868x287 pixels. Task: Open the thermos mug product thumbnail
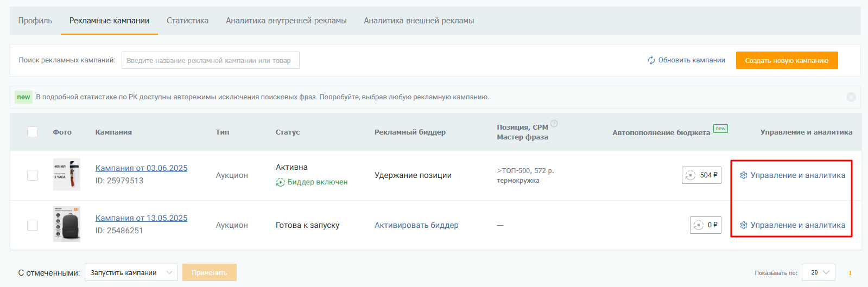click(66, 175)
